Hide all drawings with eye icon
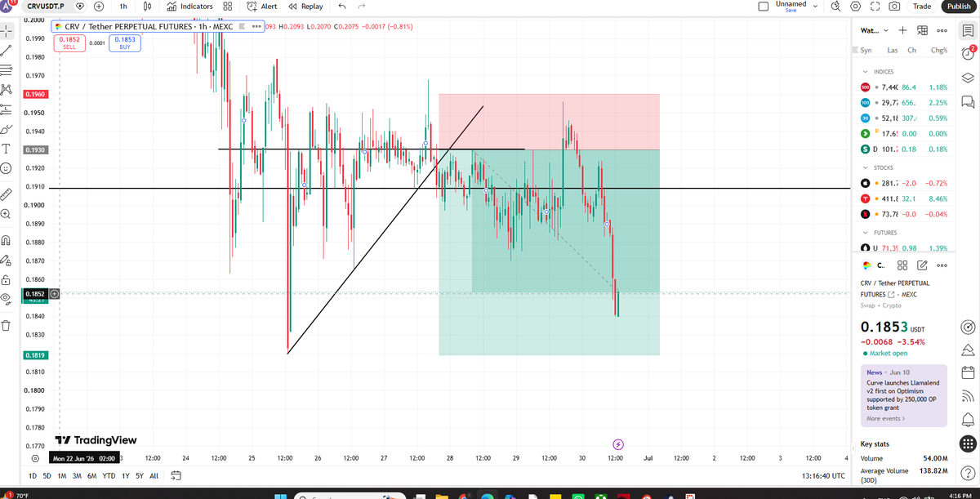Image resolution: width=980 pixels, height=499 pixels. (x=7, y=299)
